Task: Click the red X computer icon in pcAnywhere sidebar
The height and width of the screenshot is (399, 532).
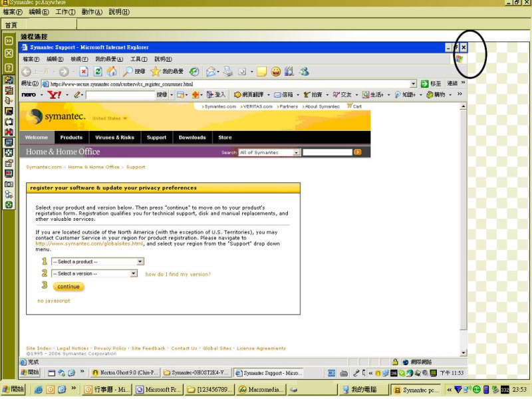Action: (x=9, y=132)
